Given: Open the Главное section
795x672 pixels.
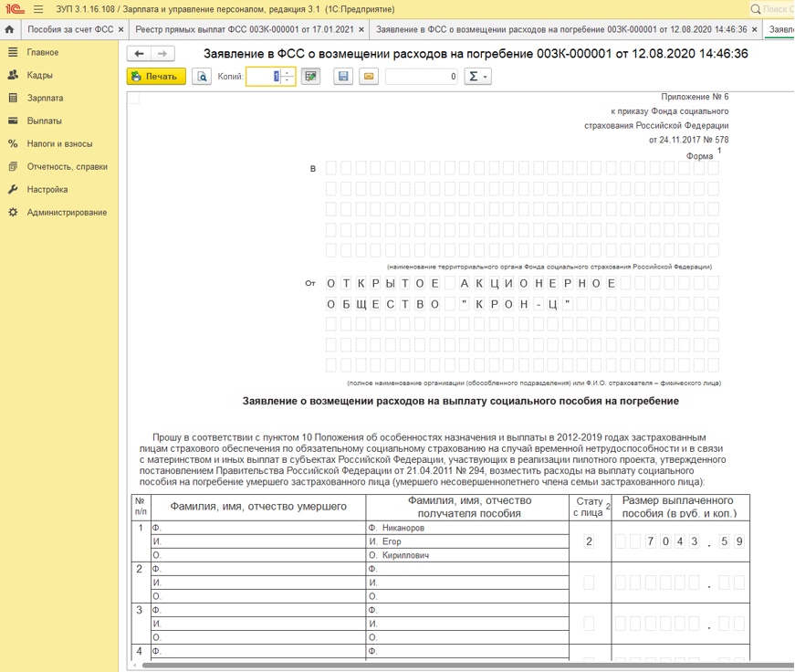Looking at the screenshot, I should [43, 52].
